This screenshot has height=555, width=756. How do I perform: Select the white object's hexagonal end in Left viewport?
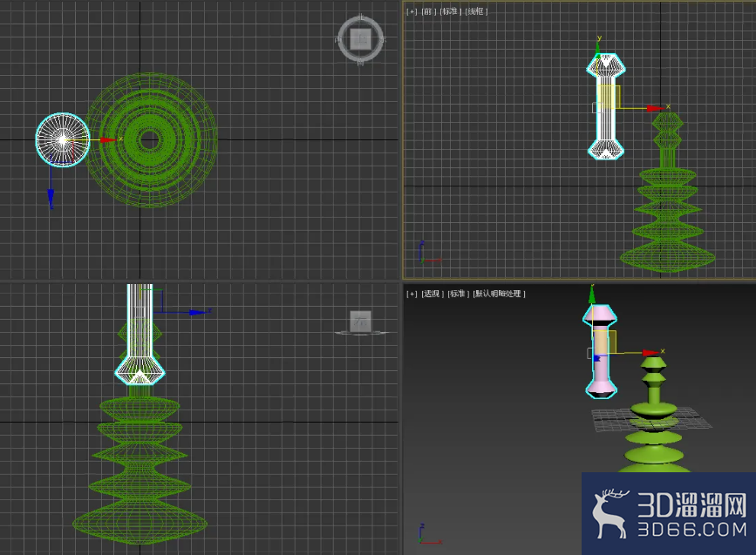coord(140,370)
